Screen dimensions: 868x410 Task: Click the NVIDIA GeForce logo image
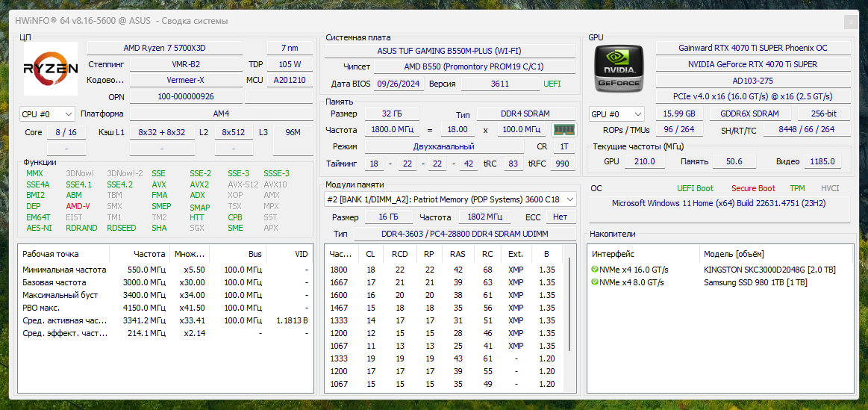pos(619,68)
